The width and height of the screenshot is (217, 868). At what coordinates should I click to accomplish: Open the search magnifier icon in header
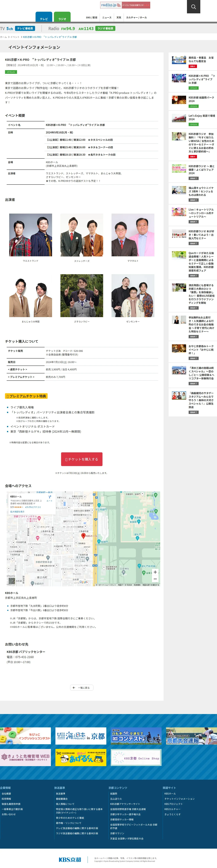[193, 7]
